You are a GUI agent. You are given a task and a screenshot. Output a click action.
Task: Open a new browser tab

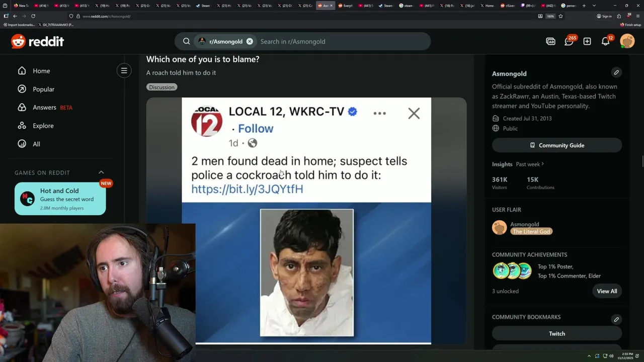point(584,6)
